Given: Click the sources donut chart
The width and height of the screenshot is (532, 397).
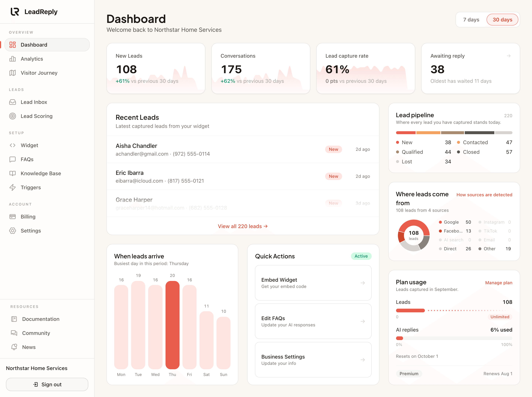Looking at the screenshot, I should pyautogui.click(x=413, y=235).
